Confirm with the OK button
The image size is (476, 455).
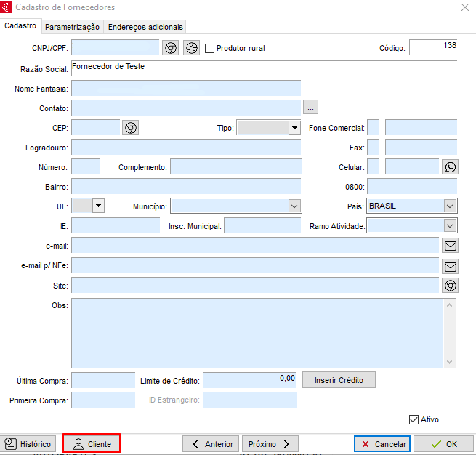coord(443,444)
